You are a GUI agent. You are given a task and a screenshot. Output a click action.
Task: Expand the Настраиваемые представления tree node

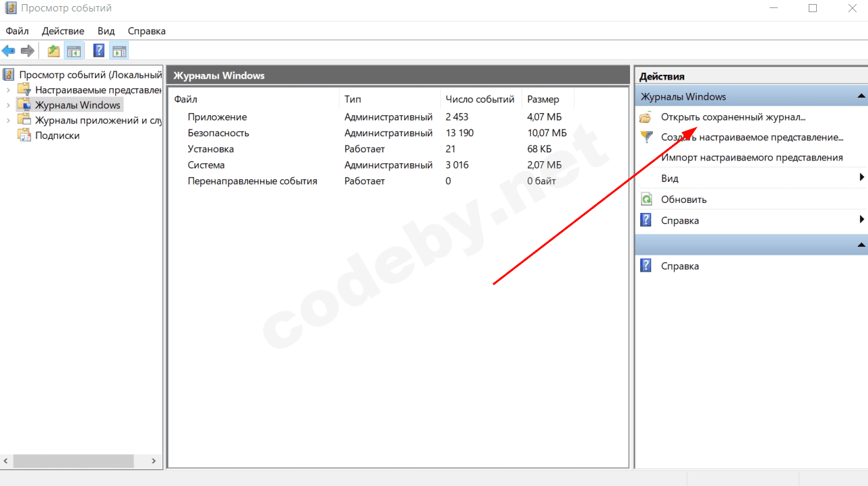(8, 90)
